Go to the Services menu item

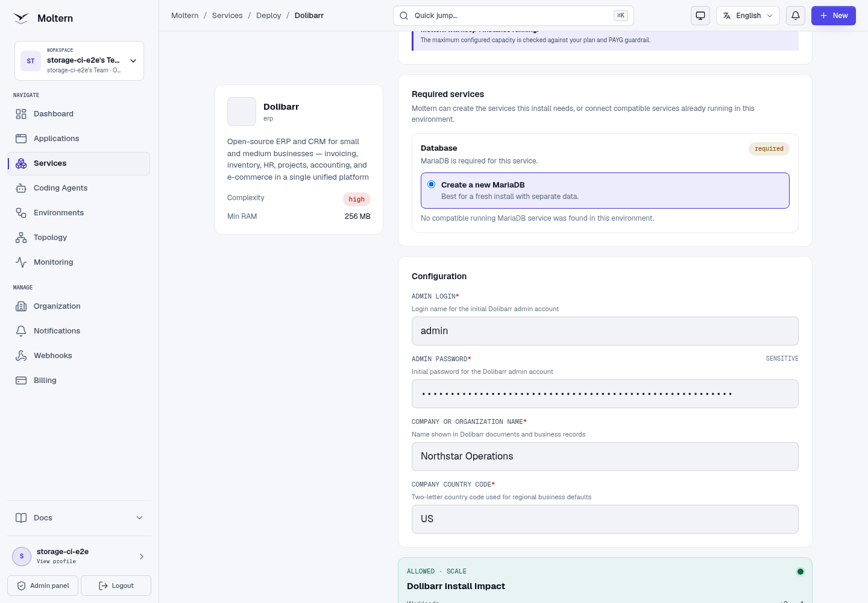tap(79, 163)
